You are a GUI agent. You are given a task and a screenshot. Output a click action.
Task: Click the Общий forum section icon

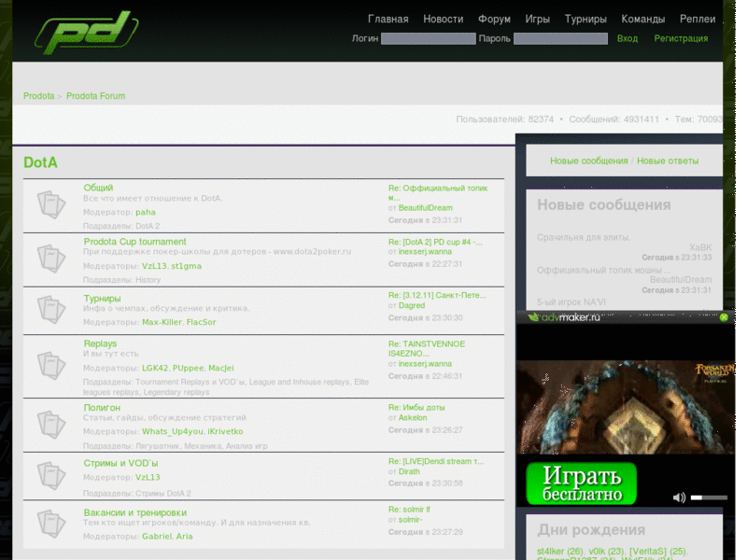[51, 203]
